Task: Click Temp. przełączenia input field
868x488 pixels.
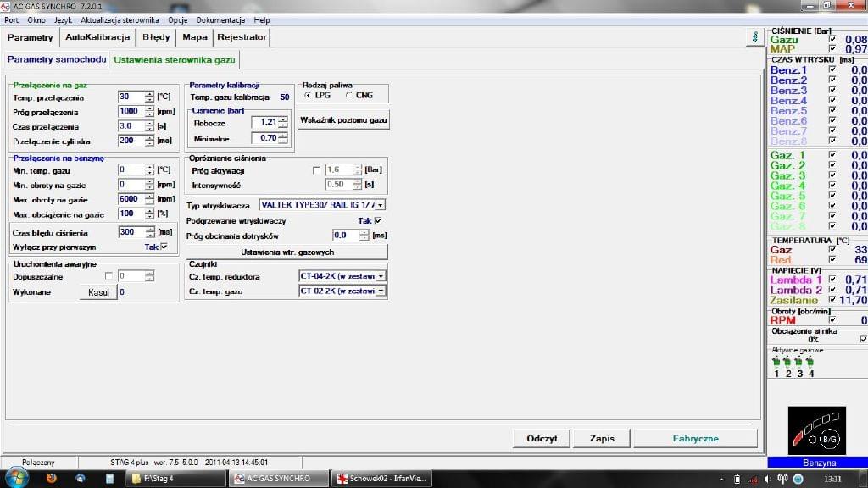Action: coord(131,97)
